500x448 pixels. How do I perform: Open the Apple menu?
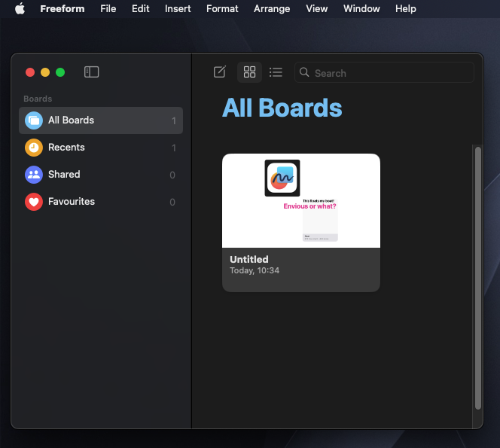pyautogui.click(x=20, y=8)
